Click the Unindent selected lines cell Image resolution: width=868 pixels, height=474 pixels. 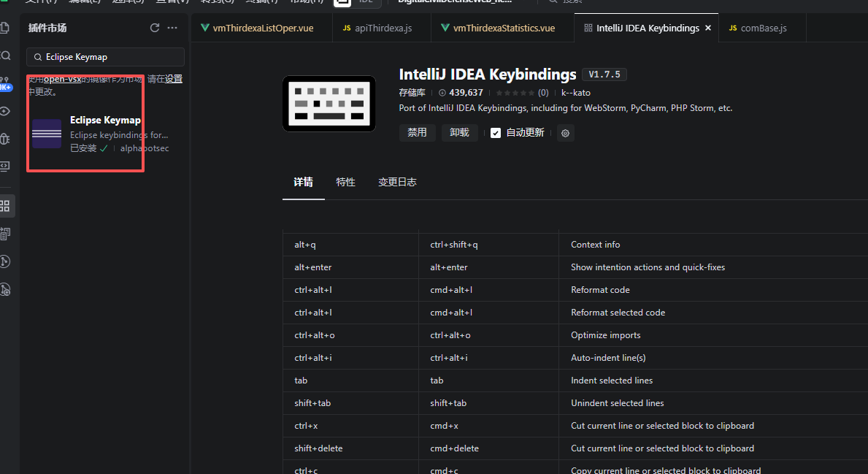713,403
